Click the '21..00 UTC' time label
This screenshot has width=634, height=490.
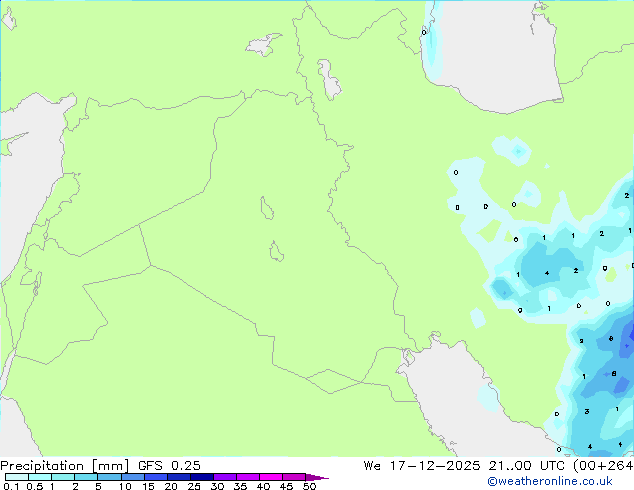click(x=526, y=466)
